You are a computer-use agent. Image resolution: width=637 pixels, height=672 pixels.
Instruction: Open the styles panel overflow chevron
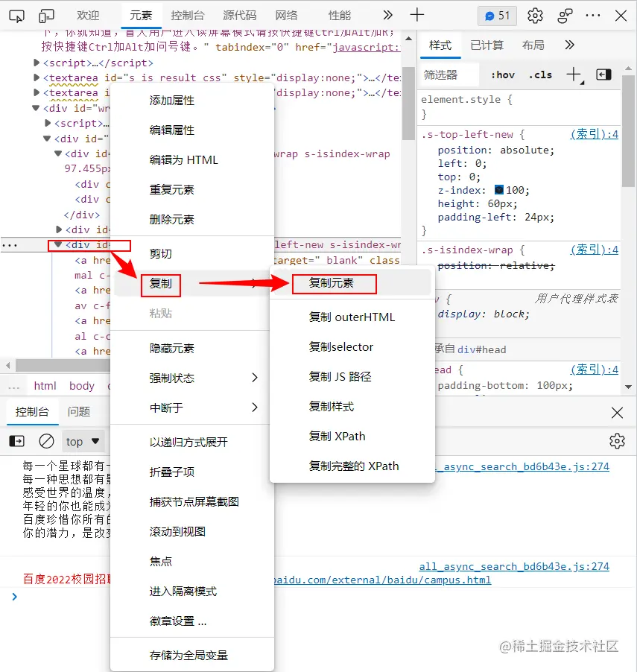[569, 45]
